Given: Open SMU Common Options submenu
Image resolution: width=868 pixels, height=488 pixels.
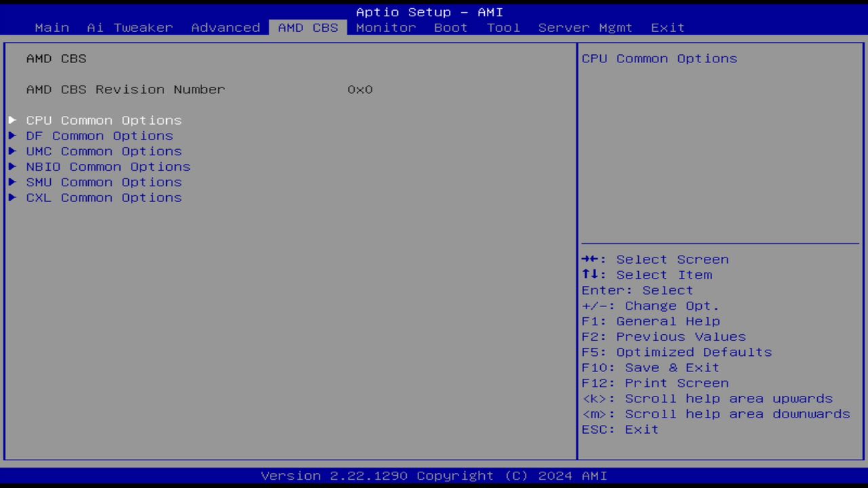Looking at the screenshot, I should point(104,182).
